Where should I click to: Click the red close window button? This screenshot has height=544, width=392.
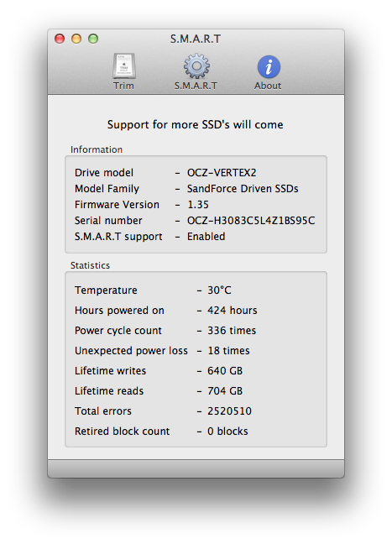[60, 39]
